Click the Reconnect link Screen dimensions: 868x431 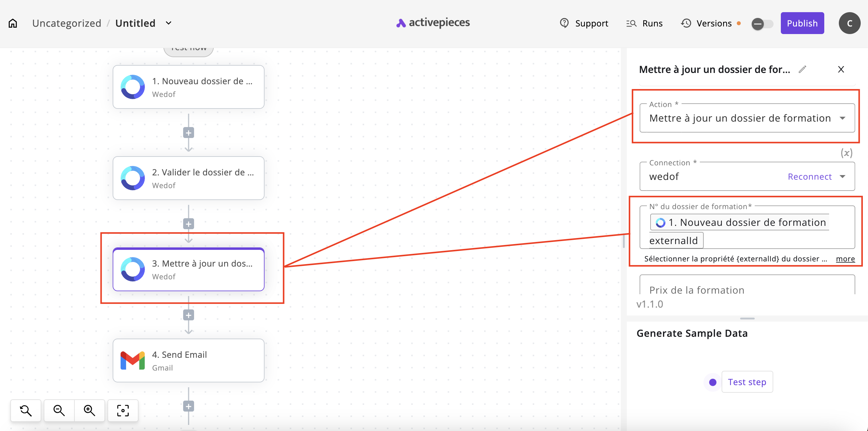coord(809,176)
